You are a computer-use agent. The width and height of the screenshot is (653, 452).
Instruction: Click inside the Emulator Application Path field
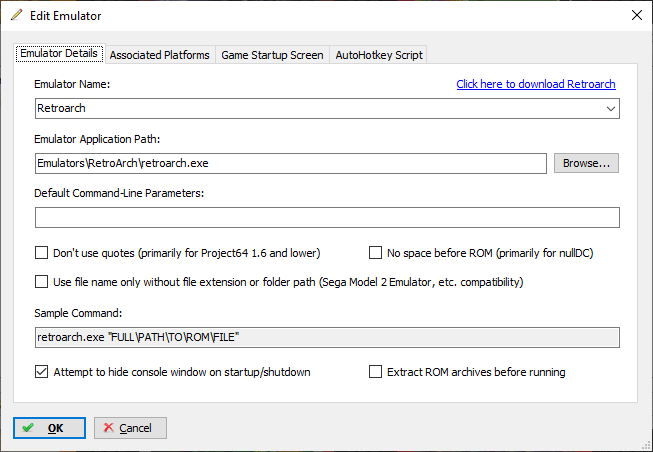291,163
